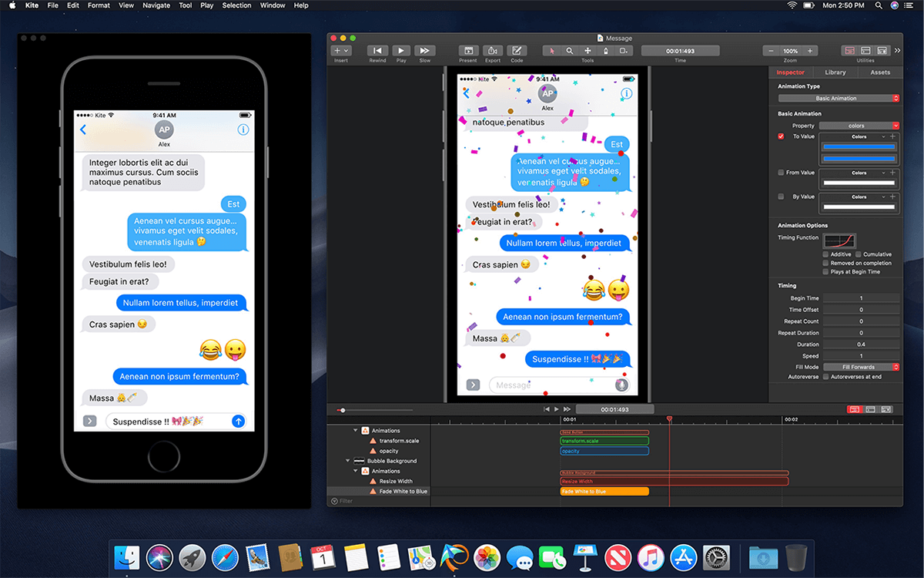Image resolution: width=924 pixels, height=578 pixels.
Task: Open Safari from the Dock
Action: [x=226, y=556]
